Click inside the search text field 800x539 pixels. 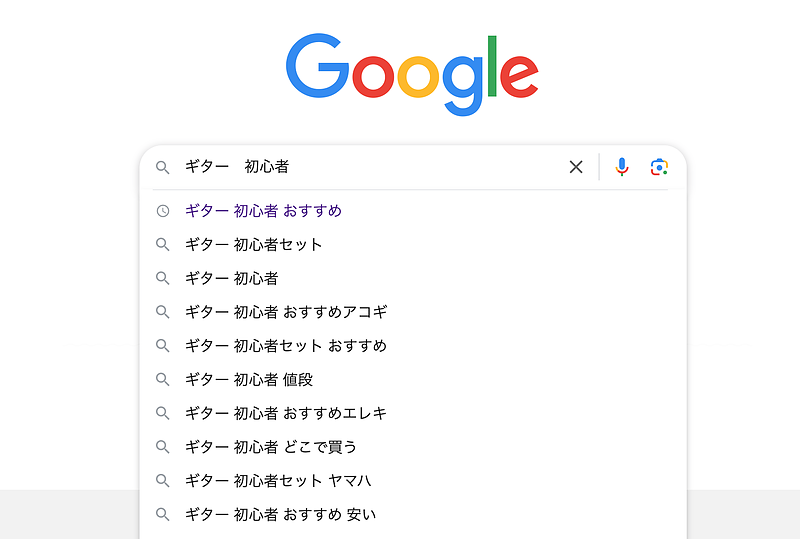point(400,167)
